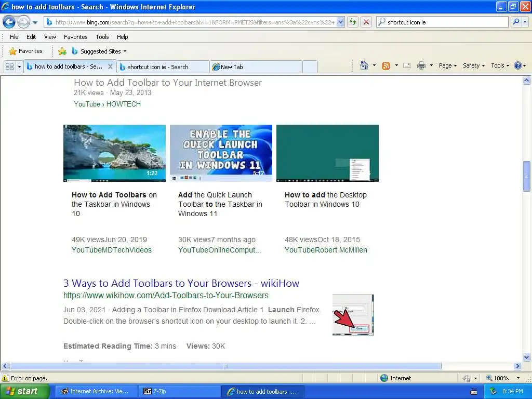The height and width of the screenshot is (399, 532).
Task: Click the red Stop loading icon
Action: tap(366, 22)
